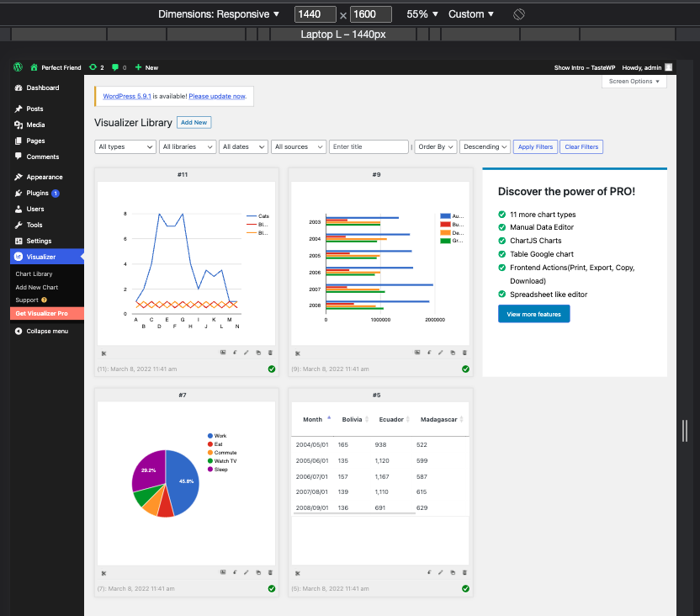Copy shortcode icon on chart #11 card
Screen dimensions: 700x616
(103, 353)
